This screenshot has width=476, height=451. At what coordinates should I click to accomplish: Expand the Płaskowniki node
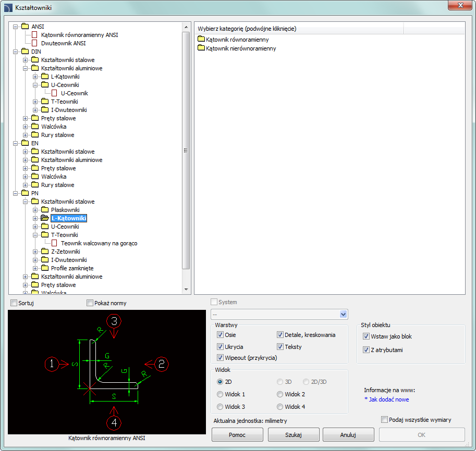click(35, 210)
